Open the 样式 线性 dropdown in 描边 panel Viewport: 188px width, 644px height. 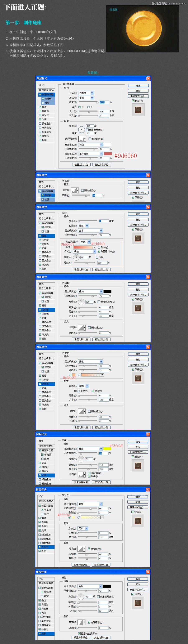[85, 251]
